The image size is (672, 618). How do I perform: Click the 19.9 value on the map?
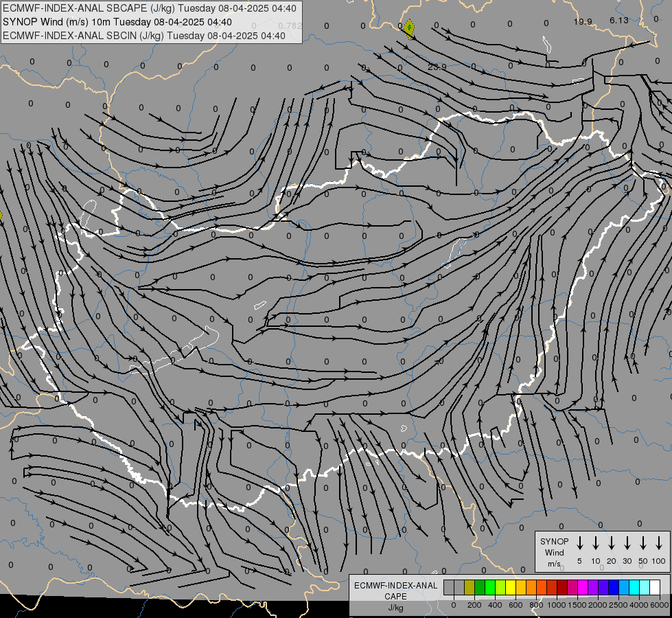pyautogui.click(x=583, y=22)
